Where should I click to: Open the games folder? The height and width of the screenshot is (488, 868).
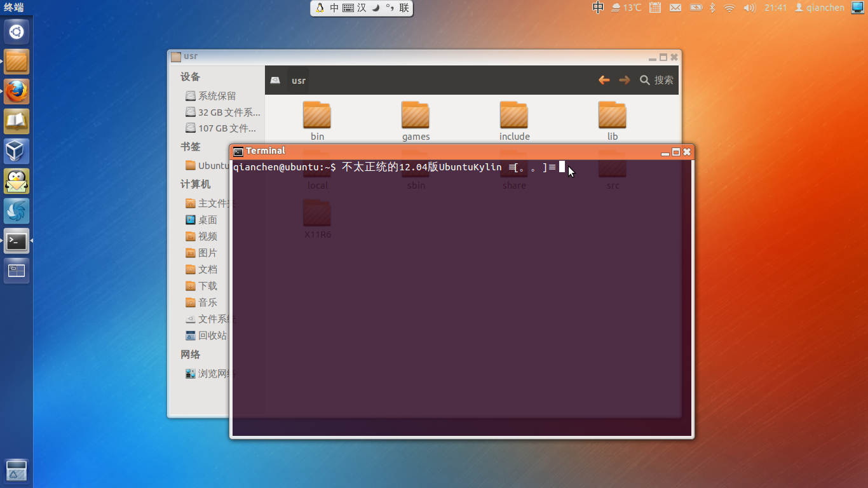pyautogui.click(x=416, y=121)
